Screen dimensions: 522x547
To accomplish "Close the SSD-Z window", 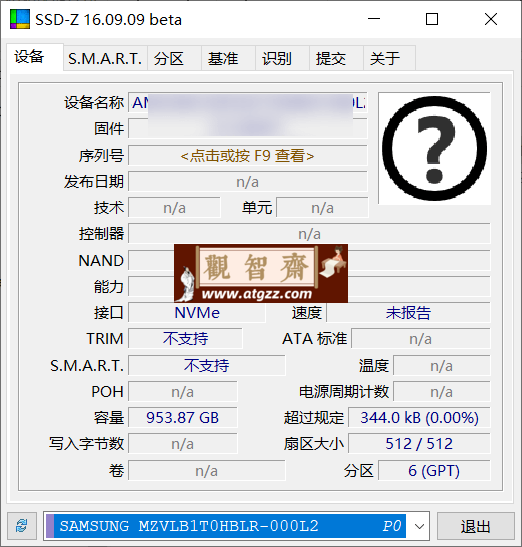I will click(491, 19).
